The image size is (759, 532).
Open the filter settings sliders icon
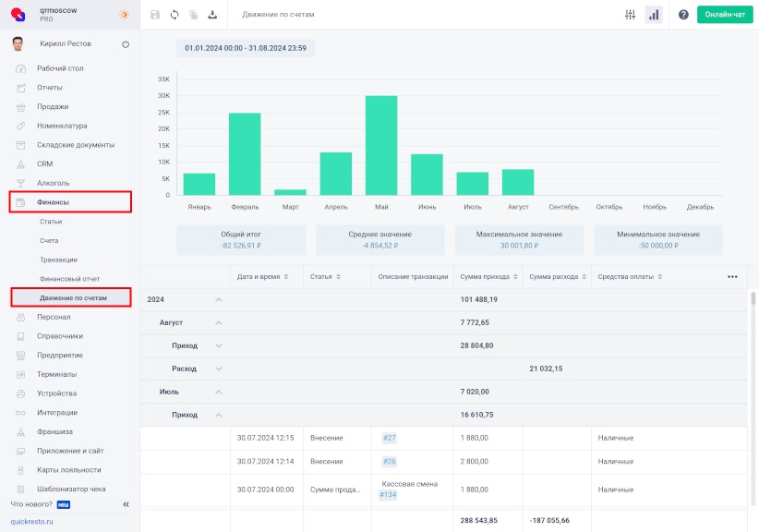[x=630, y=15]
